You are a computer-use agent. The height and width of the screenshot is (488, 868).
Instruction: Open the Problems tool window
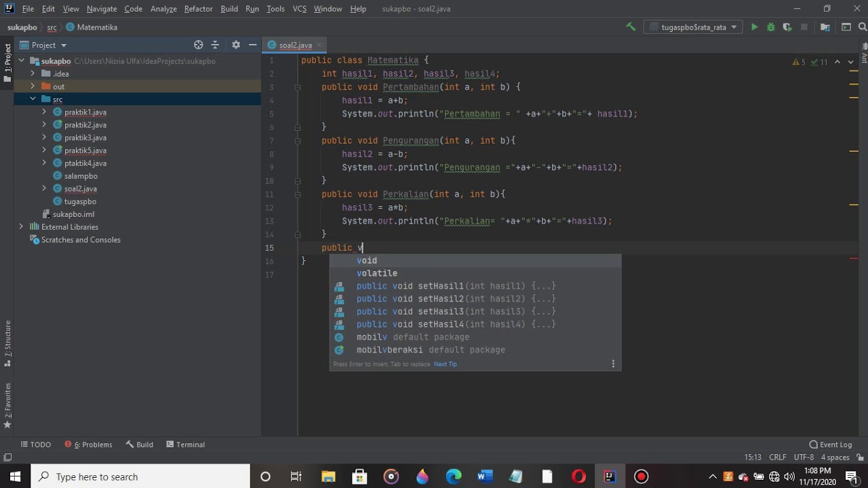88,445
